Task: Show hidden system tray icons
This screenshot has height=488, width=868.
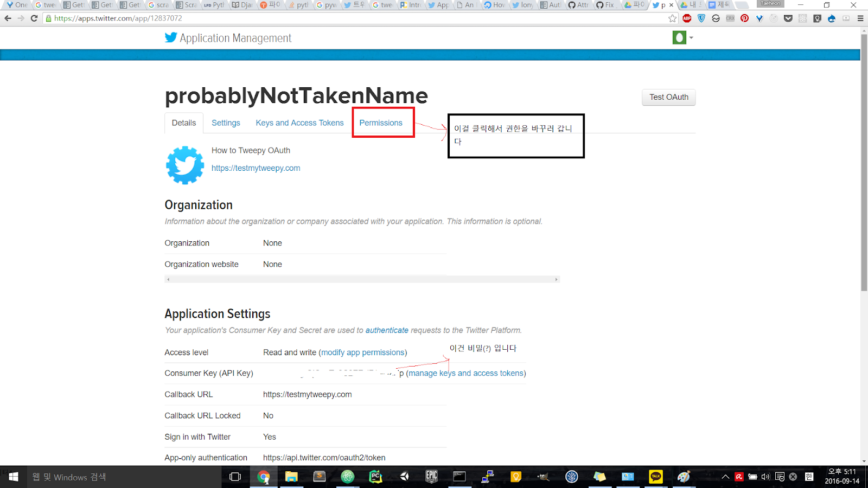Action: (725, 477)
